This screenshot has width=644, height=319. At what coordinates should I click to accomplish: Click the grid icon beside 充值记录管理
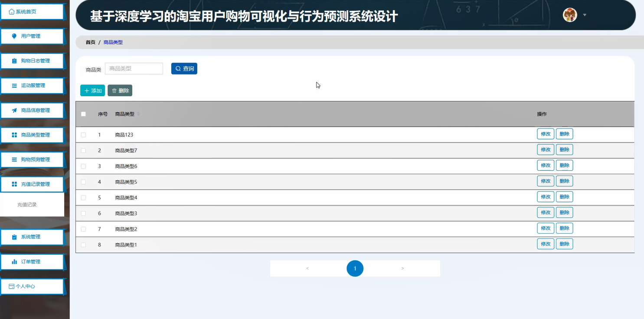coord(14,184)
